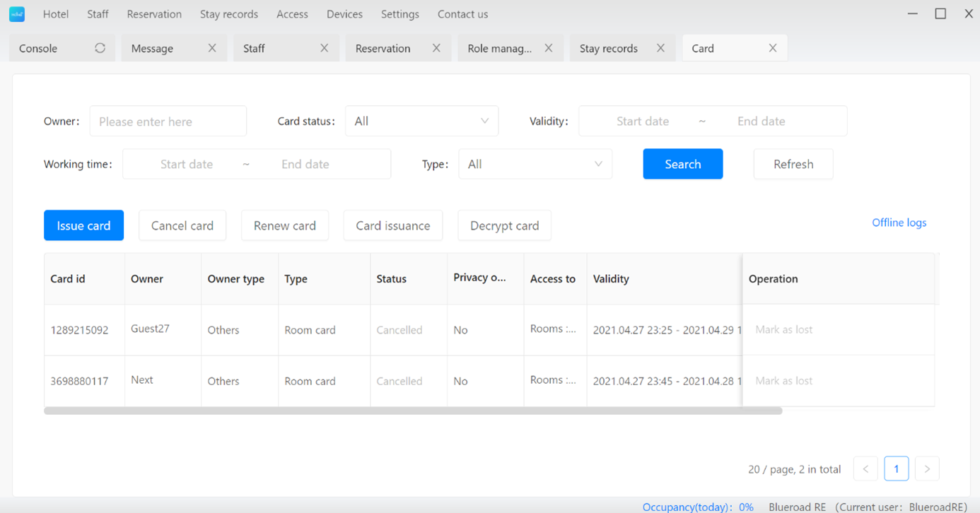Switch to the Reservation tab
Image resolution: width=980 pixels, height=513 pixels.
coord(383,48)
